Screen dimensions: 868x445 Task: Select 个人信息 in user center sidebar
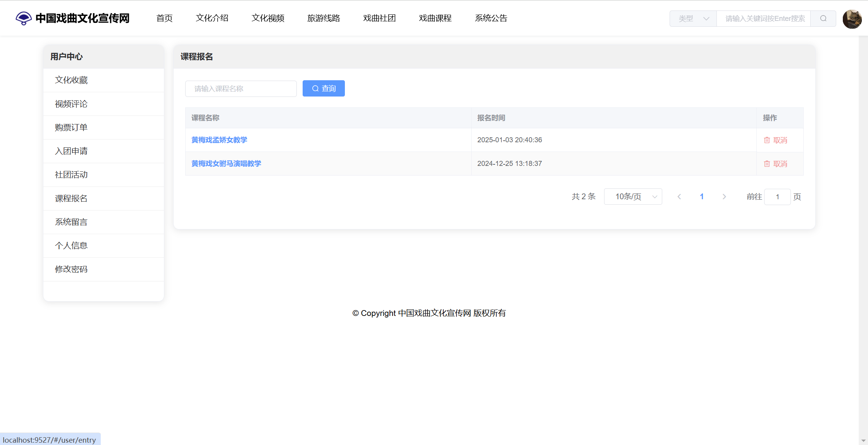point(71,246)
